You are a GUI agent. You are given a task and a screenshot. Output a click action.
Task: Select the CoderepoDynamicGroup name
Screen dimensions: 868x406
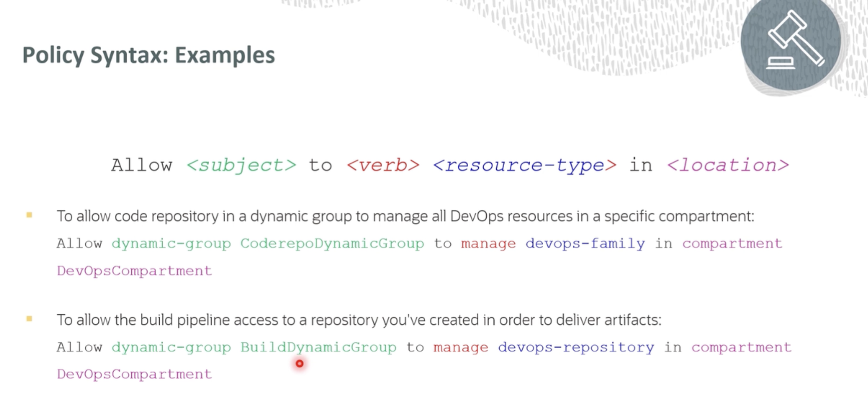(x=332, y=244)
